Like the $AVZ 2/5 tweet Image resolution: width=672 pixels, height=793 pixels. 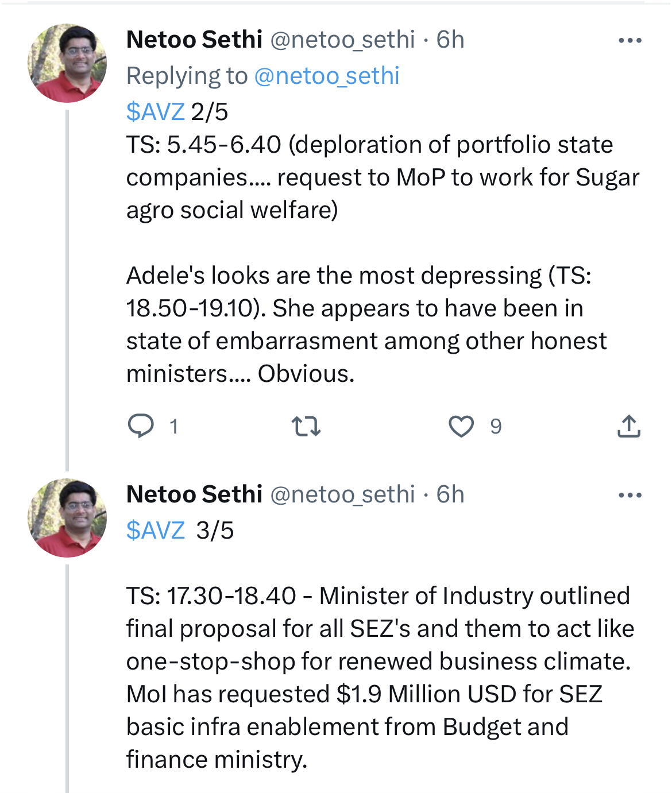461,426
